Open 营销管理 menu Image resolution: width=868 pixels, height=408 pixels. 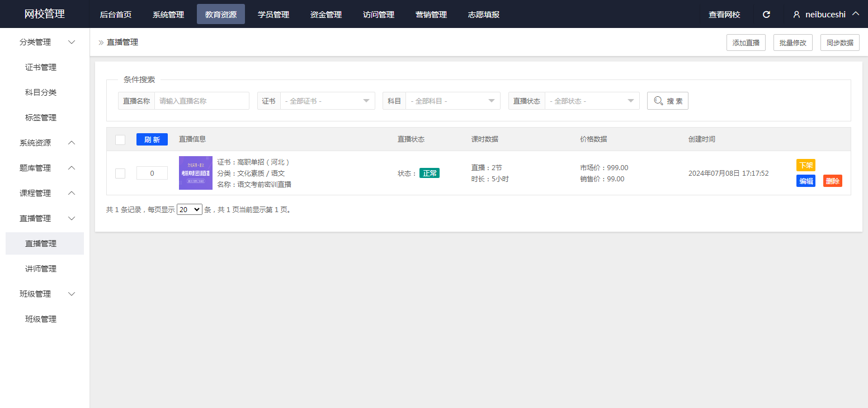[x=431, y=15]
